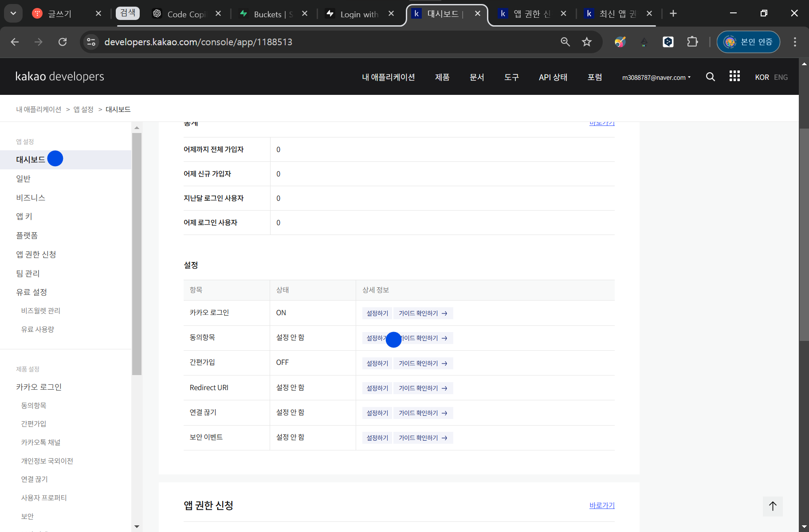Open 비즈월렛 관리 in the sidebar
Viewport: 809px width, 532px height.
pyautogui.click(x=41, y=311)
